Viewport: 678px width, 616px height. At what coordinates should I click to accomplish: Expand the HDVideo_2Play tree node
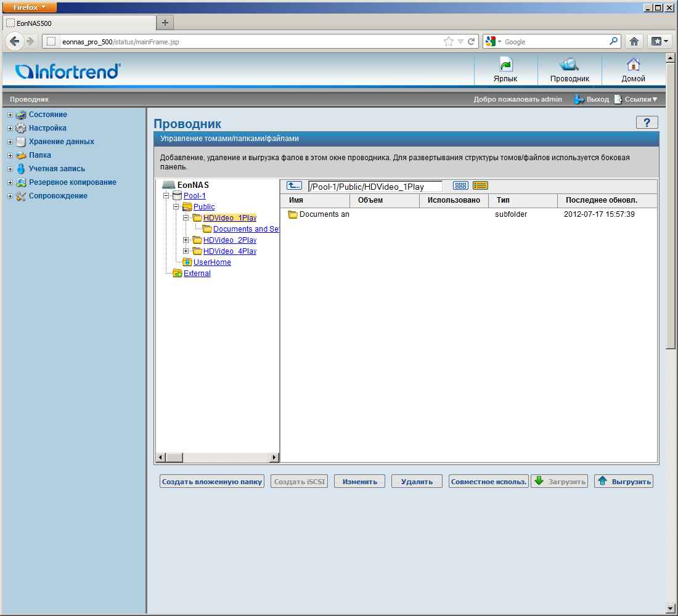click(x=186, y=240)
